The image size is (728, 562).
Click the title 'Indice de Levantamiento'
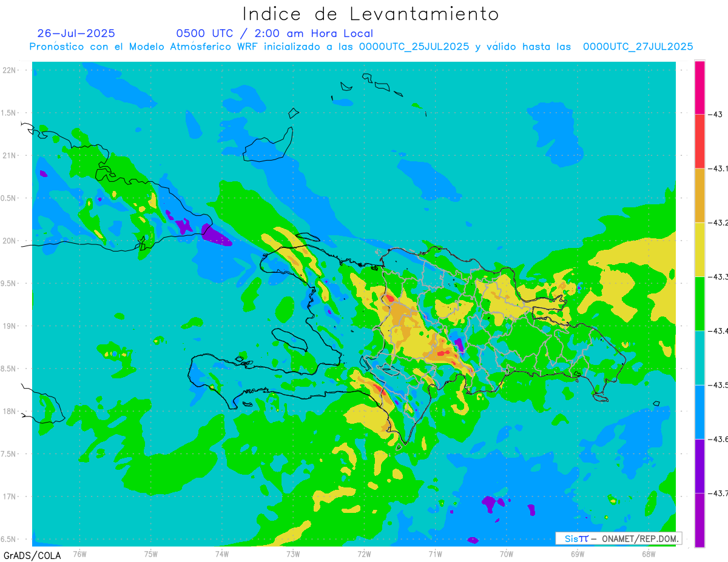[371, 13]
